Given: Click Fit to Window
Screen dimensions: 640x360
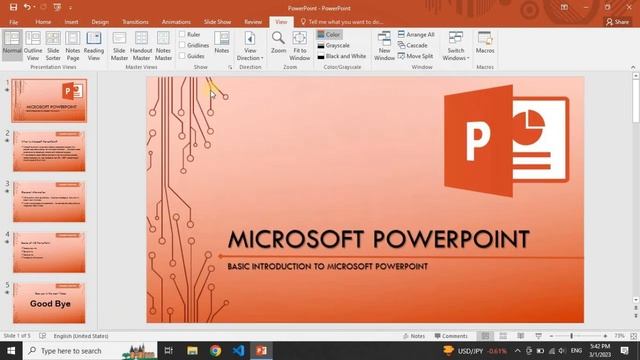Looking at the screenshot, I should pyautogui.click(x=300, y=46).
